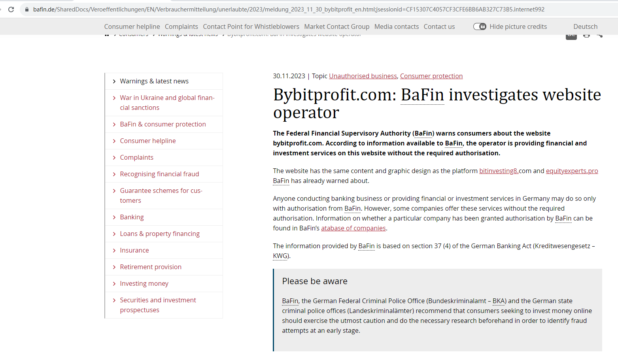618x364 pixels.
Task: Open Consumer helpline in the top navigation bar
Action: click(x=132, y=26)
